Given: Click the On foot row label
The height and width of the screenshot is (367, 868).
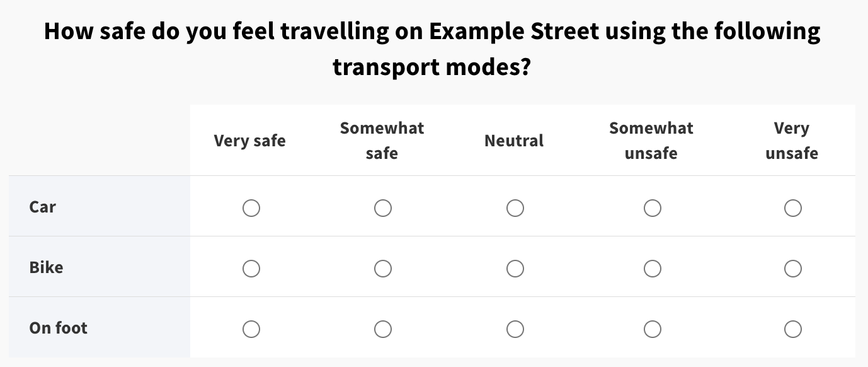Looking at the screenshot, I should coord(58,328).
